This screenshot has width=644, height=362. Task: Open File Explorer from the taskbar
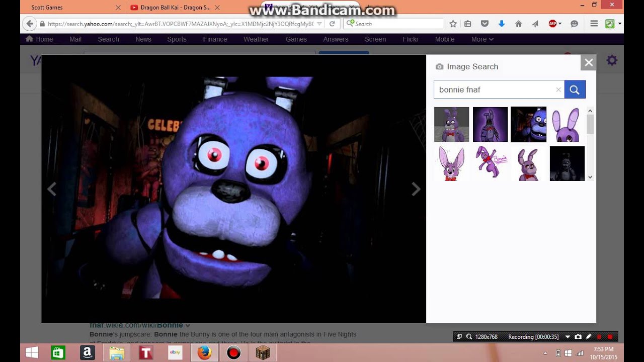[x=117, y=353]
